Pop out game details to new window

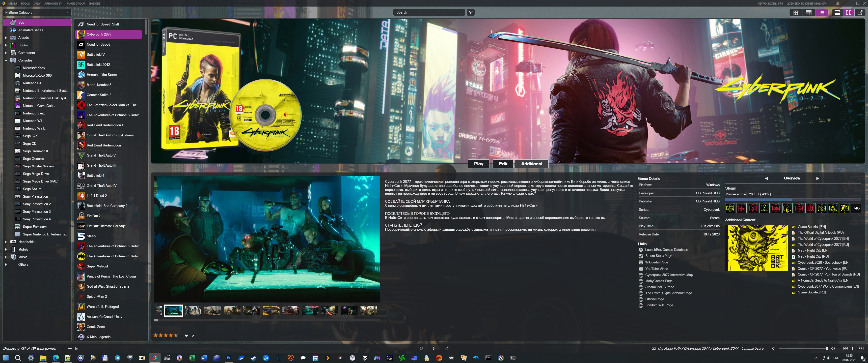[860, 12]
